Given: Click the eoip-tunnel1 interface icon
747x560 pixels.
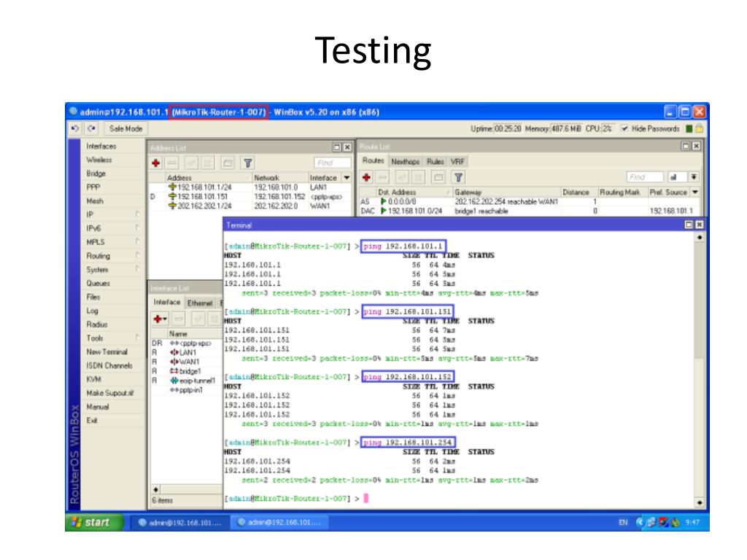Looking at the screenshot, I should coord(174,381).
